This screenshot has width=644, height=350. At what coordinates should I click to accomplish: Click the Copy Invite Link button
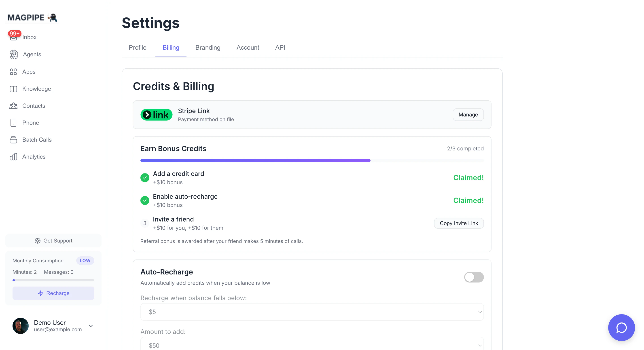[x=459, y=223]
